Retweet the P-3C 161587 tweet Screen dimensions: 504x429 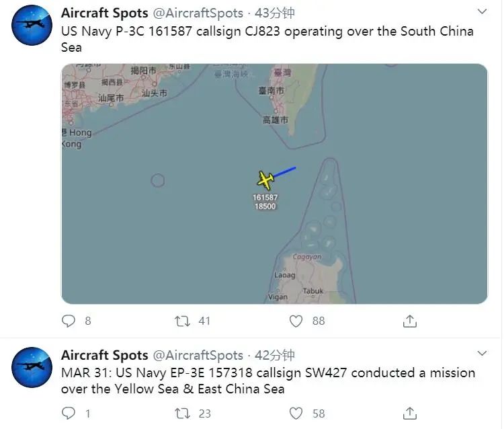coord(183,321)
